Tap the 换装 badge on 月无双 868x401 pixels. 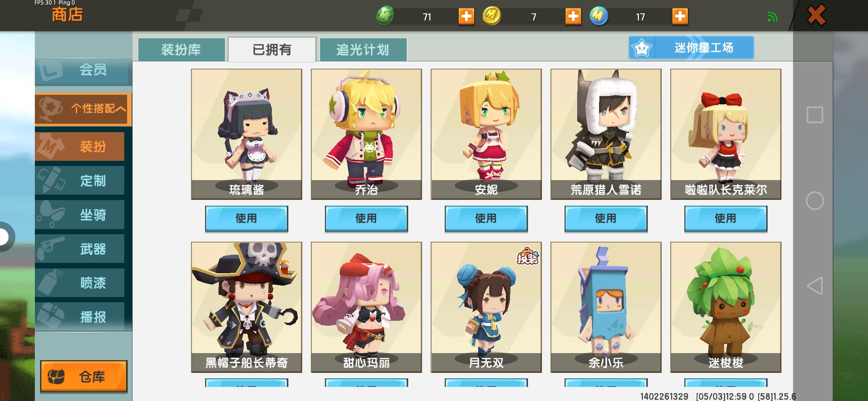tap(527, 256)
